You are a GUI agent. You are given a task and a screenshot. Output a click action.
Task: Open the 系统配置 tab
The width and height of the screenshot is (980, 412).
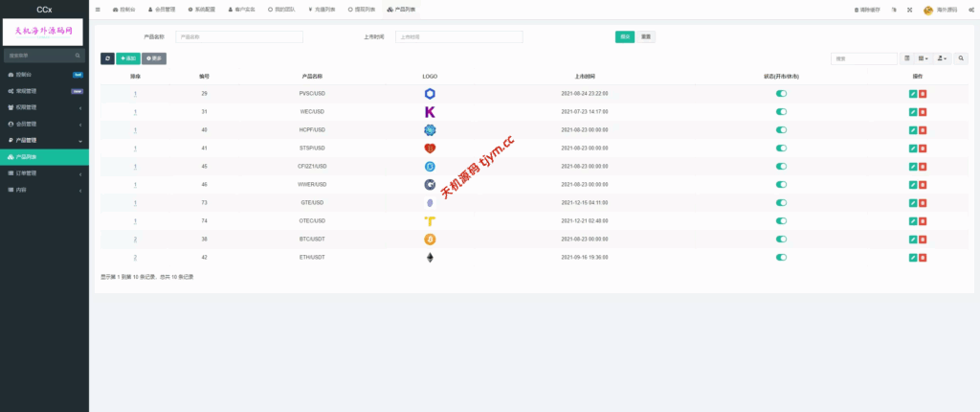coord(202,10)
